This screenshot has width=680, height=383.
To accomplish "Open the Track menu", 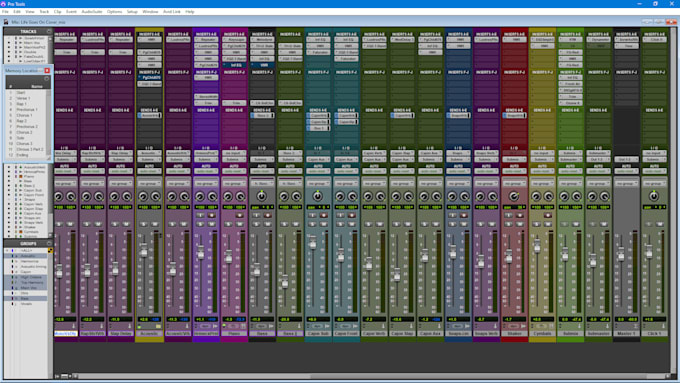I will click(x=44, y=12).
